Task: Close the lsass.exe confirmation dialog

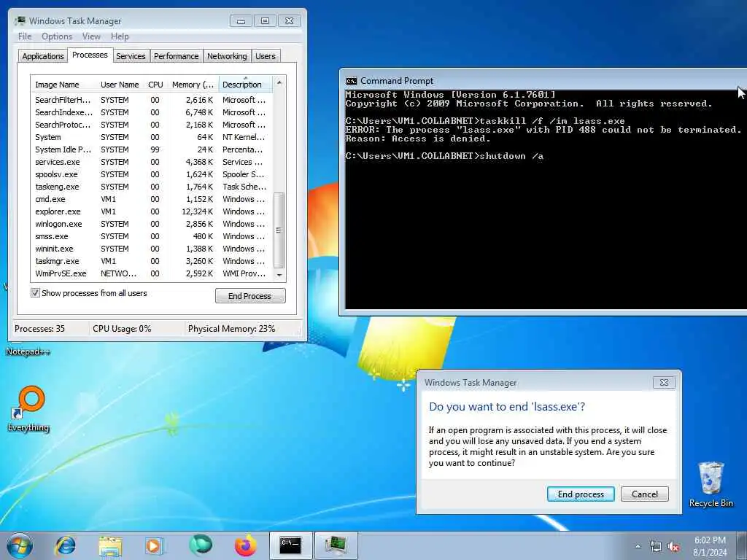Action: coord(664,382)
